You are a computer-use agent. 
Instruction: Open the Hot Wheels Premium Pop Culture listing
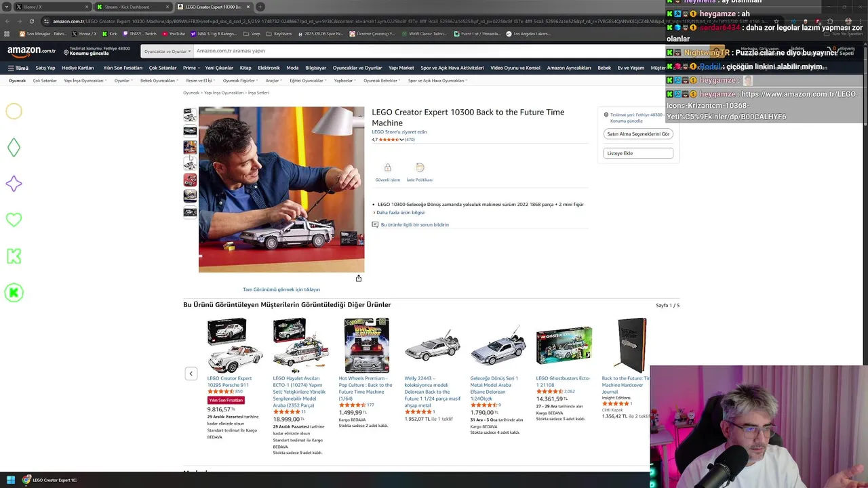tap(366, 388)
